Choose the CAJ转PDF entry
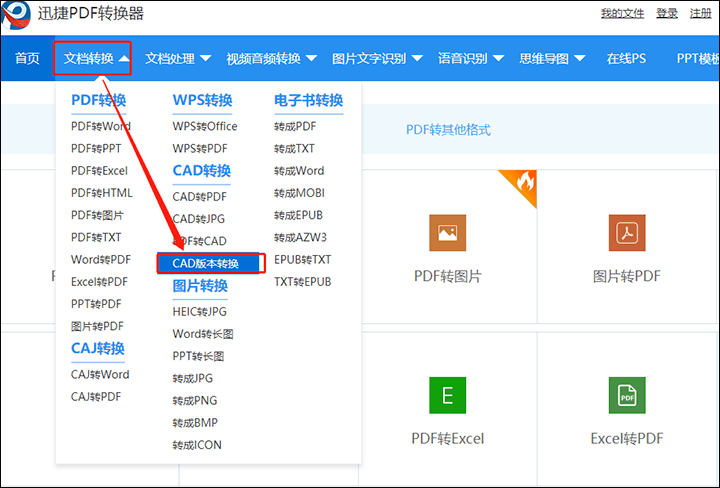The width and height of the screenshot is (720, 488). pos(96,397)
